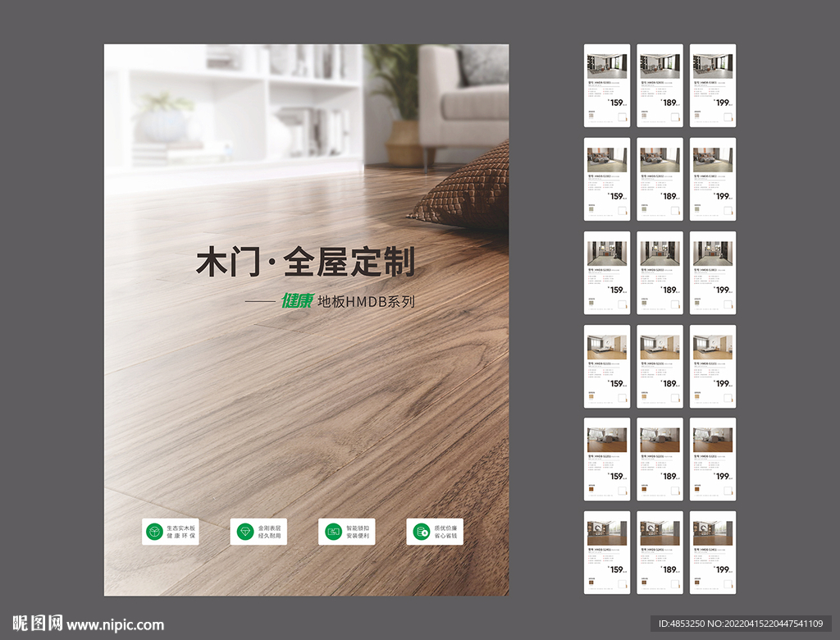Click the 智能锁扣 安装便利 badge text
Viewport: 840px width, 640px height.
pos(358,532)
